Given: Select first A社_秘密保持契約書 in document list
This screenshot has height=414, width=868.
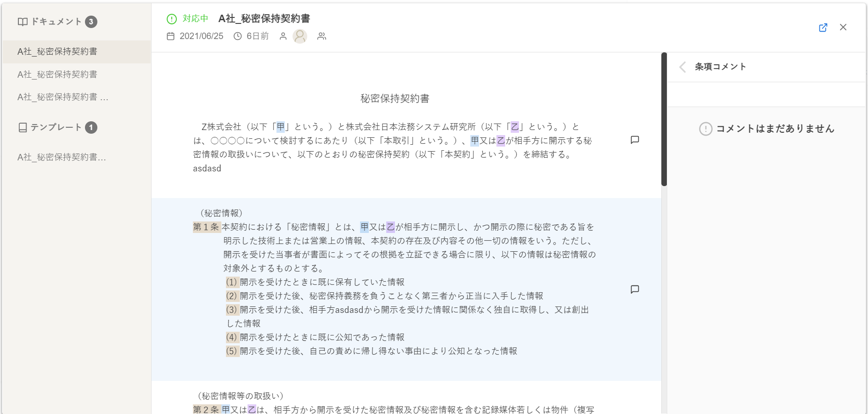Looking at the screenshot, I should (x=57, y=51).
